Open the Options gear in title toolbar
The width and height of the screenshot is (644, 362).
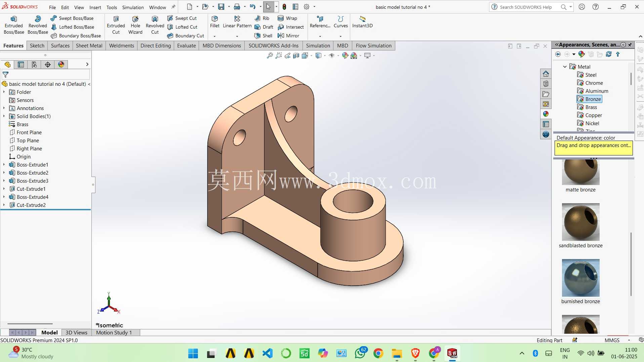pos(307,7)
